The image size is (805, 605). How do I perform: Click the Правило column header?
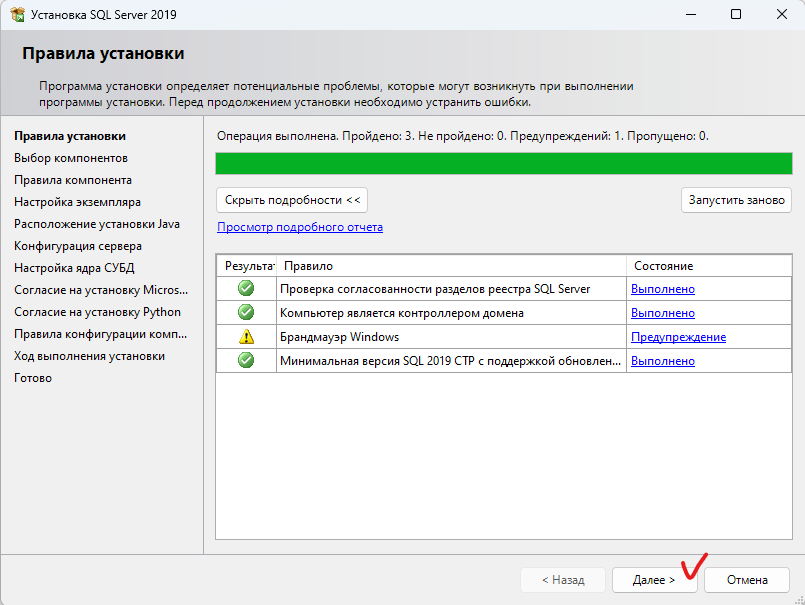(451, 266)
